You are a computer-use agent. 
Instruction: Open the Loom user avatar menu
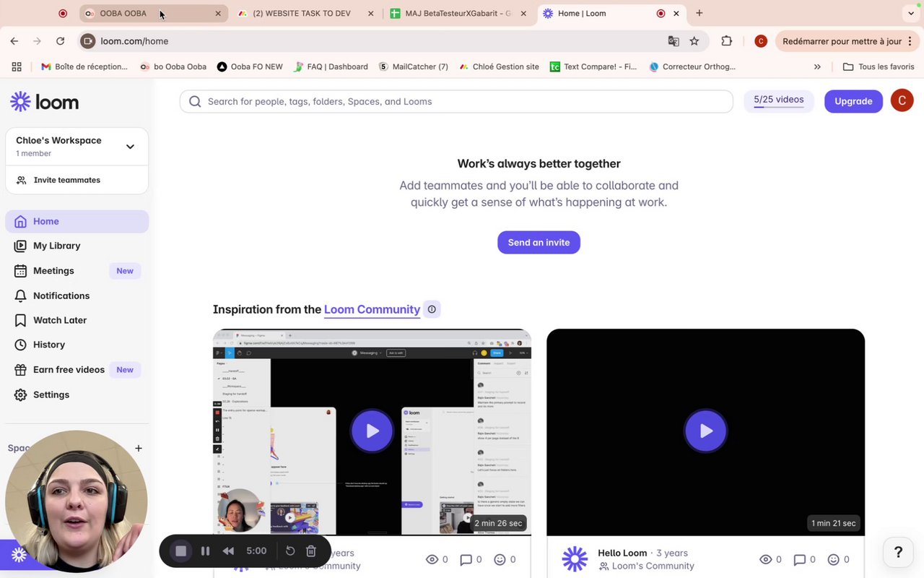click(x=902, y=100)
